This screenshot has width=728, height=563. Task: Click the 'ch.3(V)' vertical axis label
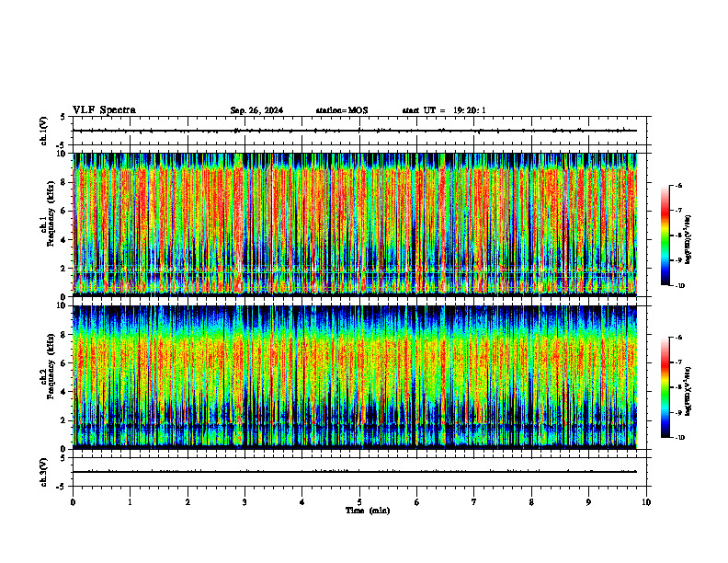tap(44, 472)
